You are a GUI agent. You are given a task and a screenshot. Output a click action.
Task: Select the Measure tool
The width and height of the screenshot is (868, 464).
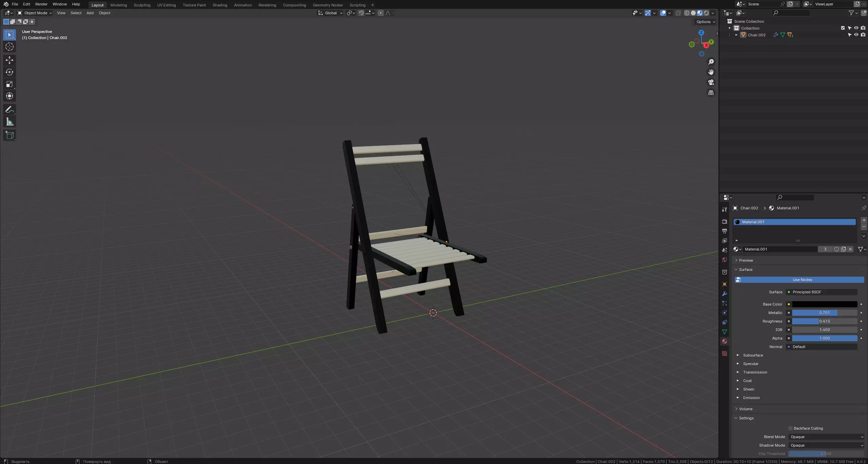(x=10, y=122)
